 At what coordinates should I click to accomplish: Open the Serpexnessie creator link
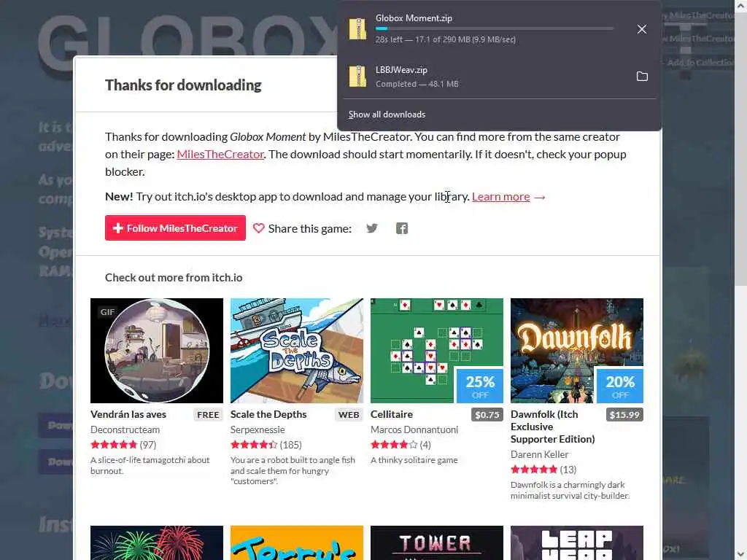[258, 429]
